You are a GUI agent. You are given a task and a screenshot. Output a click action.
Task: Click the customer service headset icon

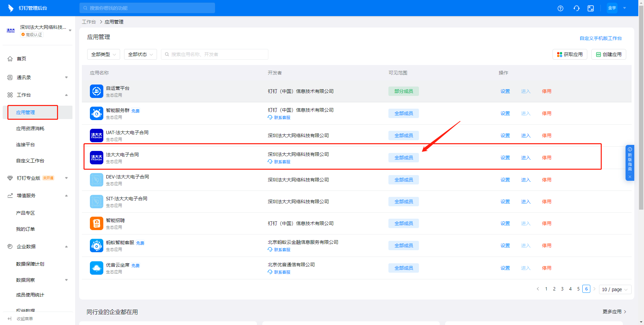tap(577, 8)
